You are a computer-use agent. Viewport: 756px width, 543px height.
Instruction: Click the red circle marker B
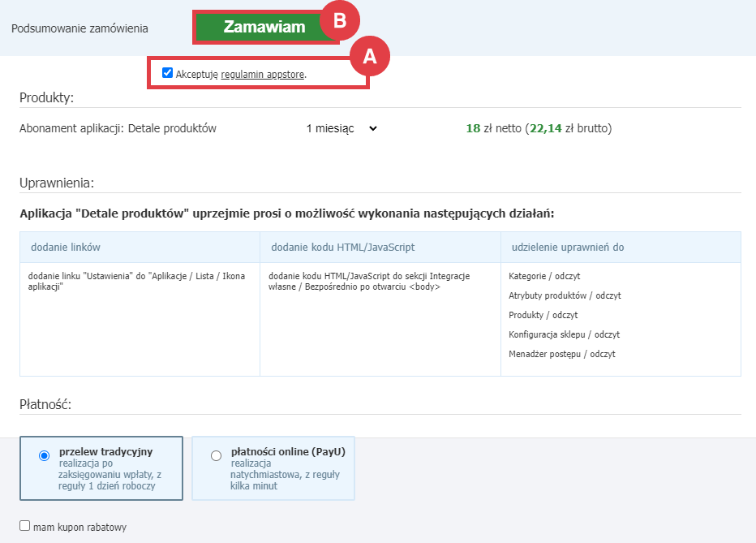[x=340, y=22]
